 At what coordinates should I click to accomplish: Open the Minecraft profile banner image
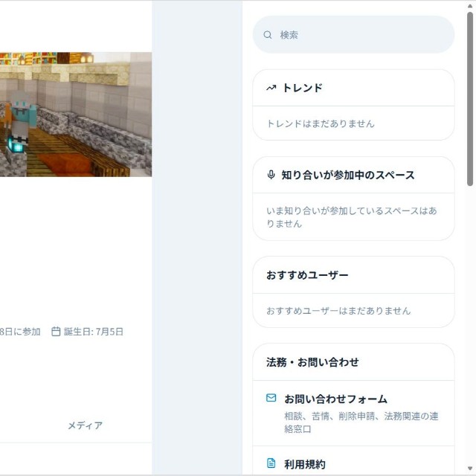pos(74,114)
